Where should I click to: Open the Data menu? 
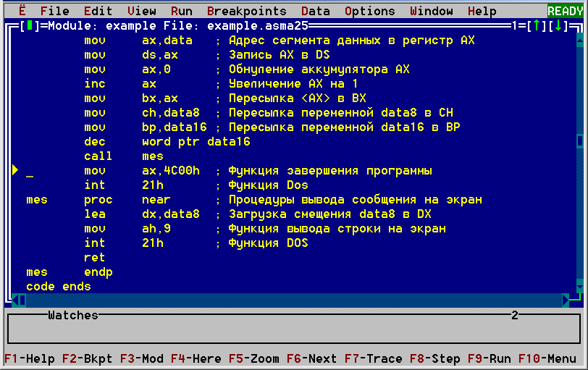316,11
